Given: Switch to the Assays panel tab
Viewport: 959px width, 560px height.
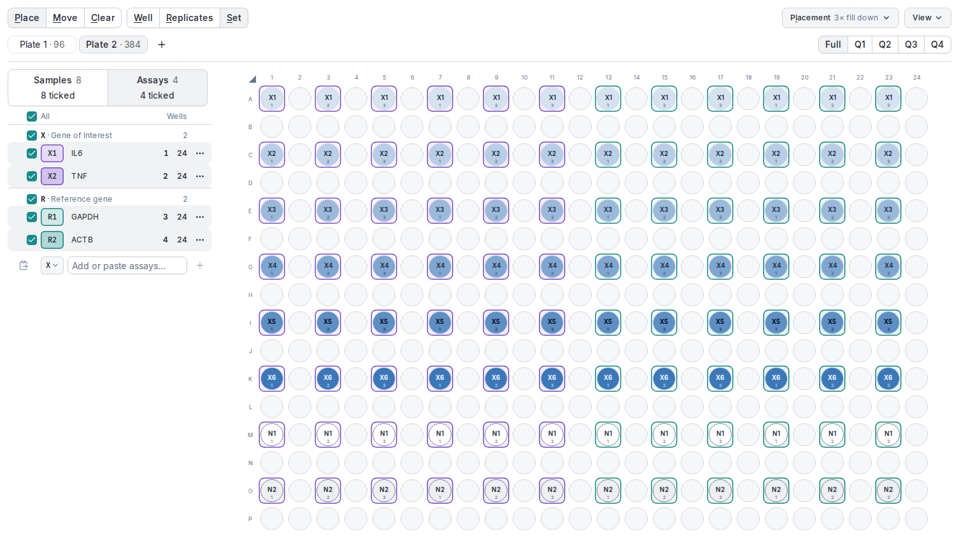Looking at the screenshot, I should point(157,88).
